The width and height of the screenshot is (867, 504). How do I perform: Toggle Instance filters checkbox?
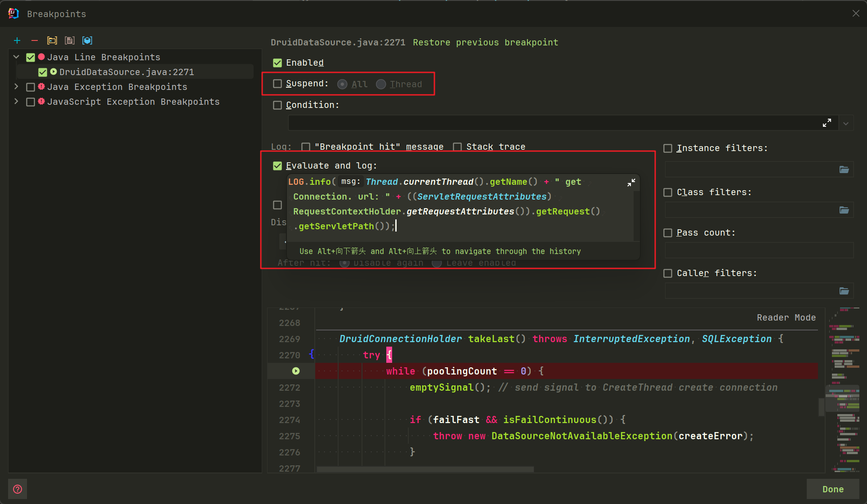[668, 148]
